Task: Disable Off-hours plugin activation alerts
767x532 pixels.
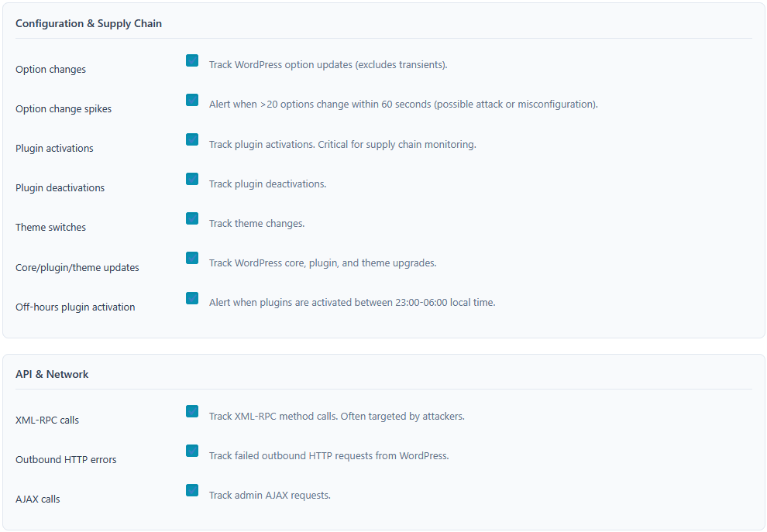Action: click(191, 297)
